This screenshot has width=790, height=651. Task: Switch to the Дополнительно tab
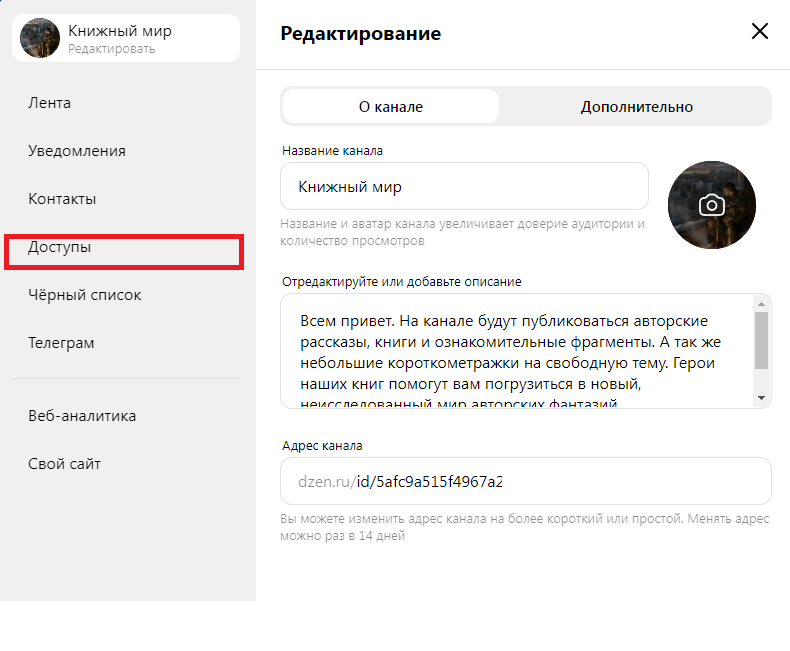(x=636, y=107)
